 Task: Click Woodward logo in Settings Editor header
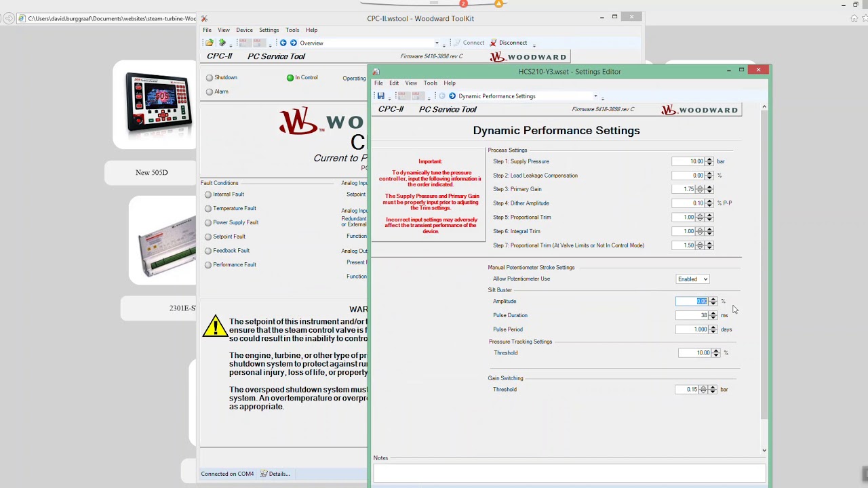click(700, 110)
